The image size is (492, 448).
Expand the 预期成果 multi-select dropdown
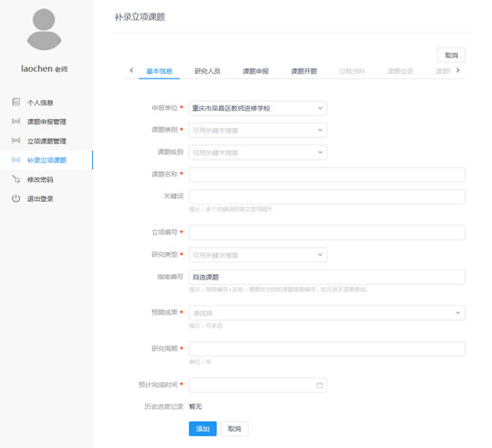[326, 313]
